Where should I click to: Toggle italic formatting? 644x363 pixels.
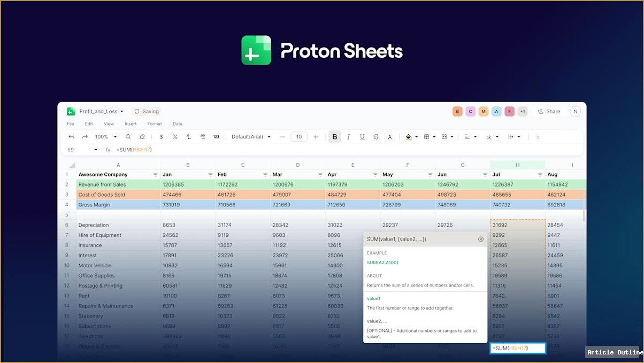pyautogui.click(x=348, y=136)
